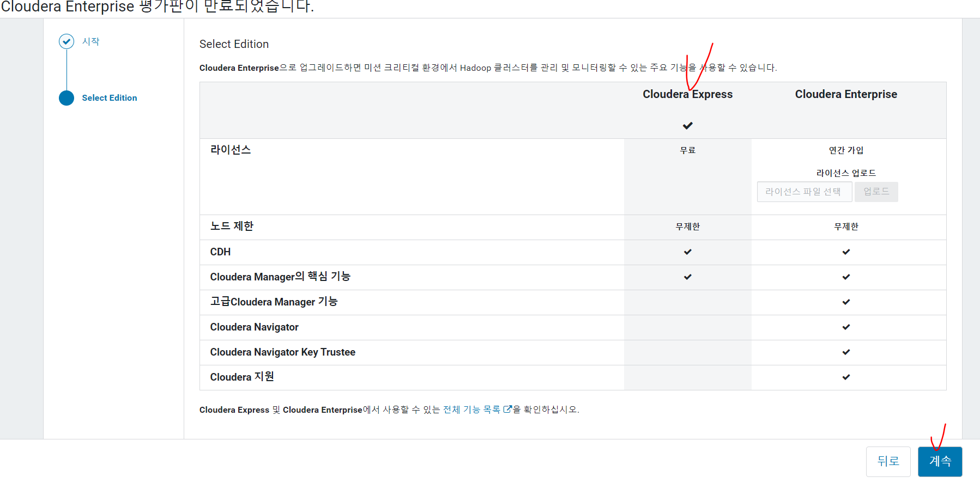The width and height of the screenshot is (980, 483).
Task: Click Enterprise checkmark for Navigator Key Trustee
Action: 846,352
